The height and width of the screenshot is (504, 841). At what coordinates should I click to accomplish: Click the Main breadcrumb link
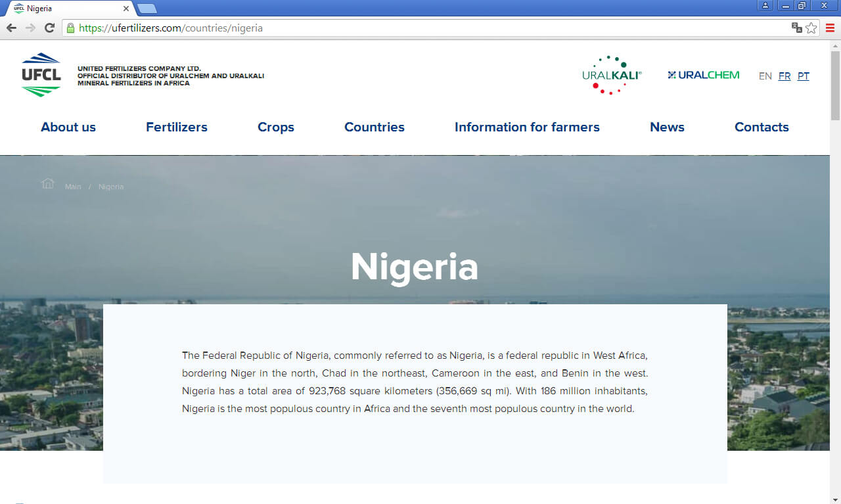click(x=73, y=187)
